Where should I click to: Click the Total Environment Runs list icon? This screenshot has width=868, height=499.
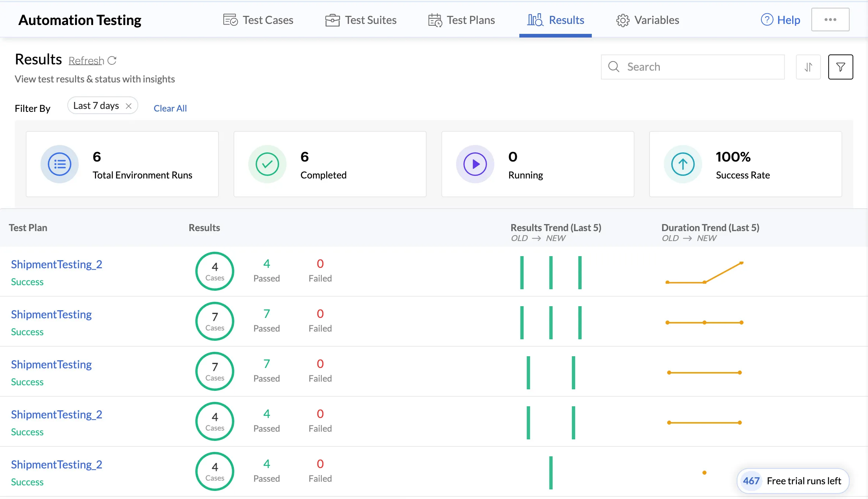coord(60,164)
